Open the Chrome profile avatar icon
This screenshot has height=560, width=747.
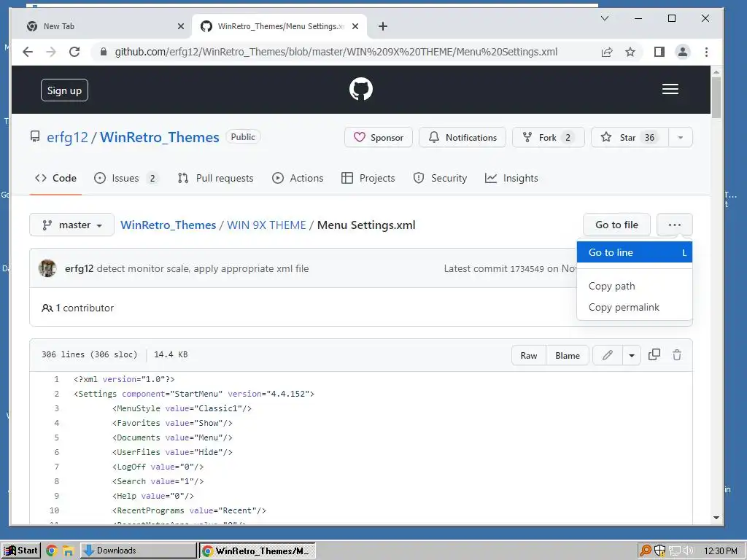pyautogui.click(x=682, y=52)
